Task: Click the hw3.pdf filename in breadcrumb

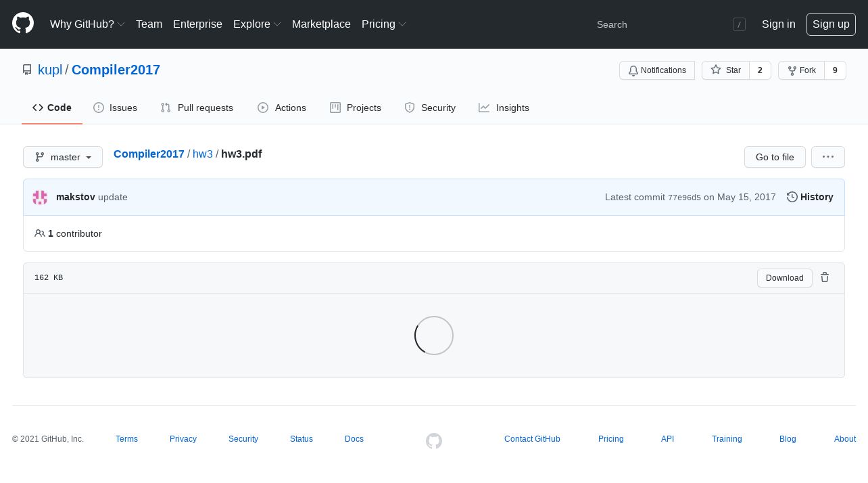Action: (241, 154)
